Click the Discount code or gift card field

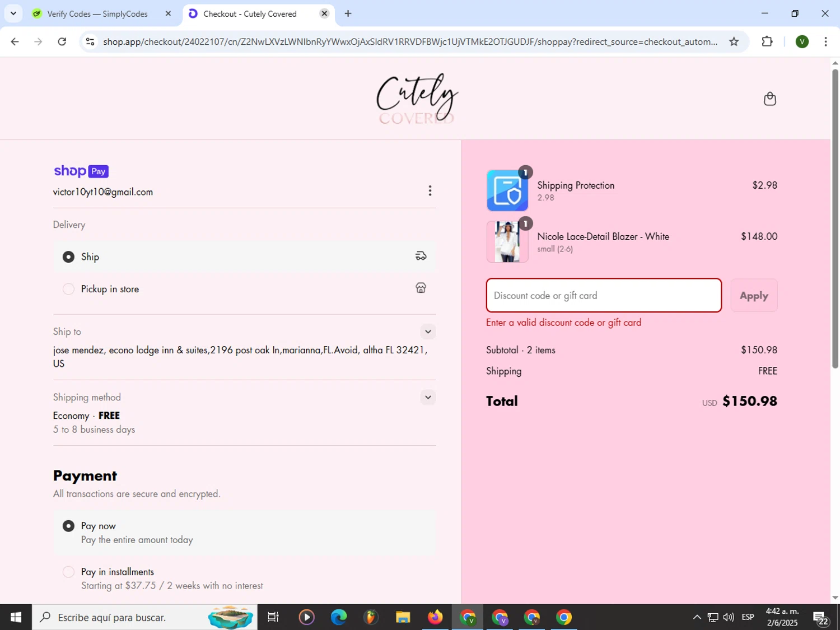tap(604, 295)
